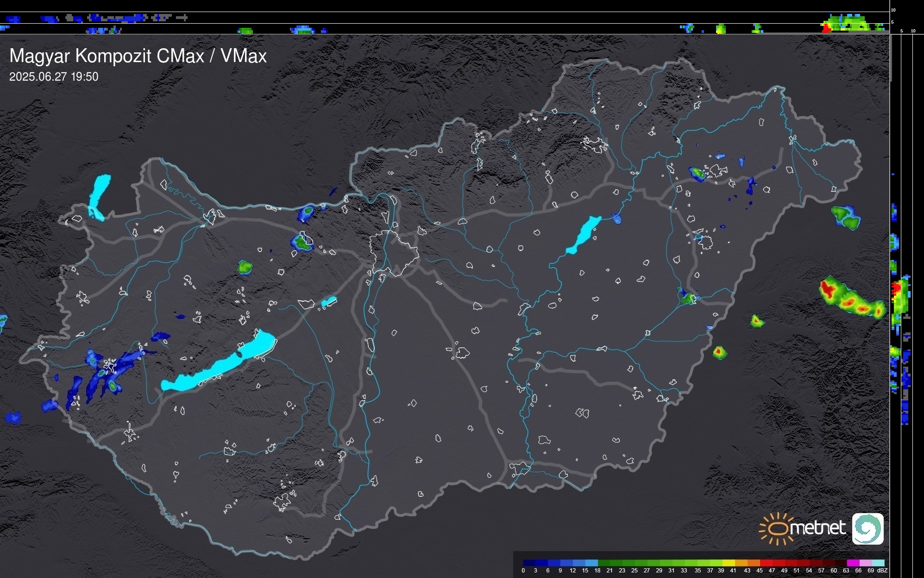Click the 2025.06.27 19:50 timestamp
This screenshot has height=578, width=924.
tap(54, 77)
